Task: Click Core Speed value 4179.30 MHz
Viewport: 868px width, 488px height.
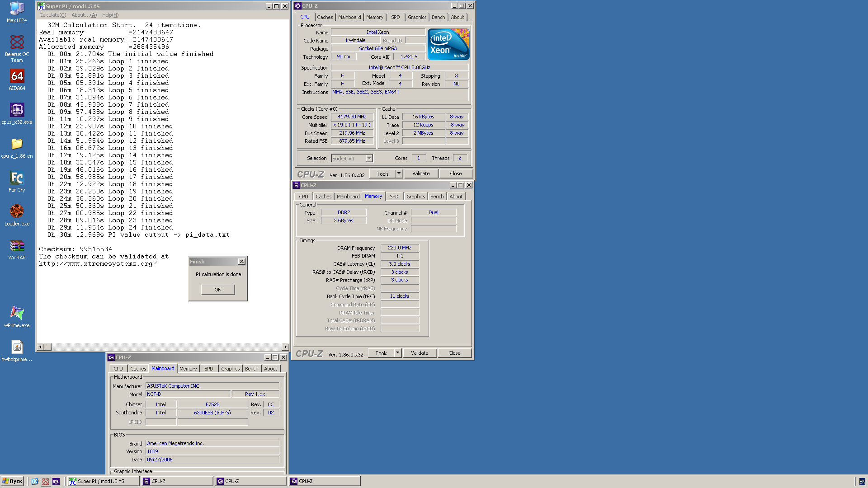Action: (x=352, y=117)
